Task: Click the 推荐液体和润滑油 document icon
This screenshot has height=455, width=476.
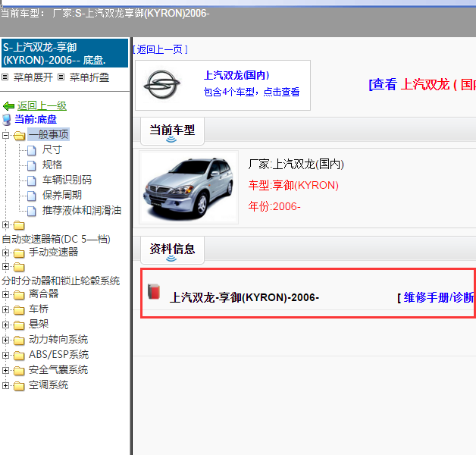Action: point(32,211)
